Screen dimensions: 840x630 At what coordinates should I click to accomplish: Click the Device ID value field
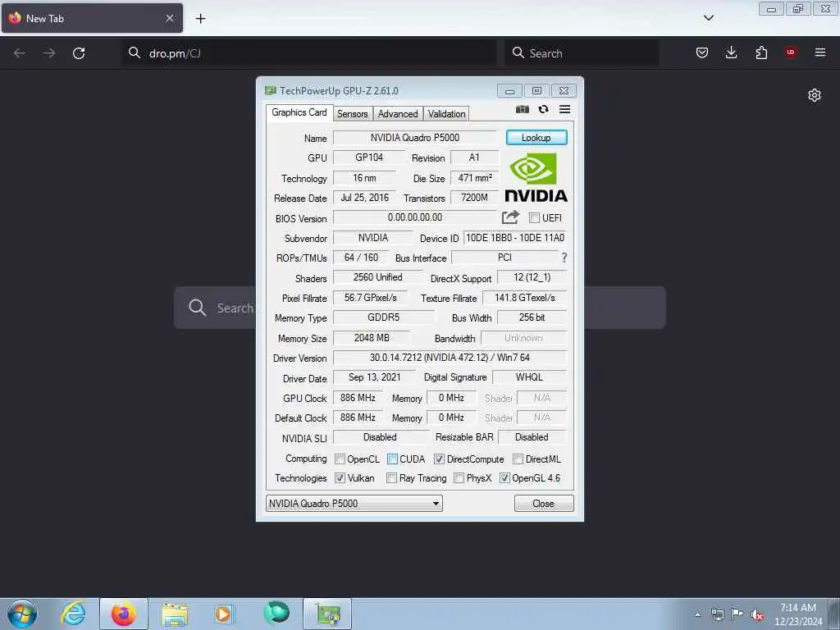[x=515, y=238]
